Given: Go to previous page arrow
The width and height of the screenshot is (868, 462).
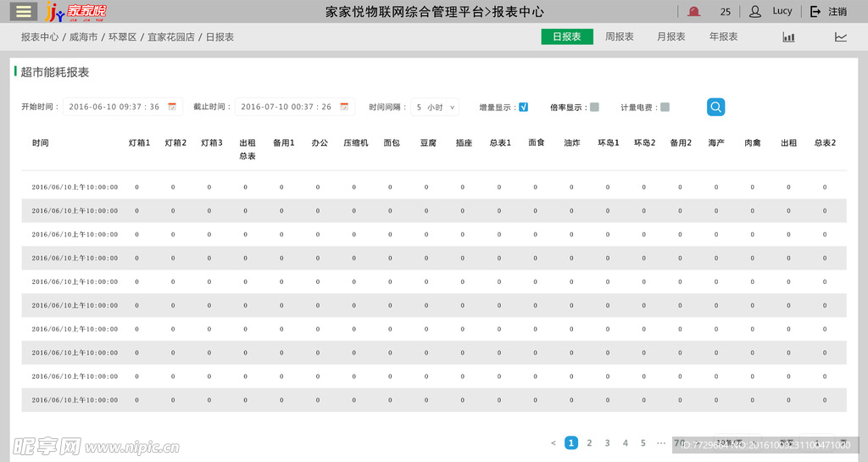Looking at the screenshot, I should 553,443.
